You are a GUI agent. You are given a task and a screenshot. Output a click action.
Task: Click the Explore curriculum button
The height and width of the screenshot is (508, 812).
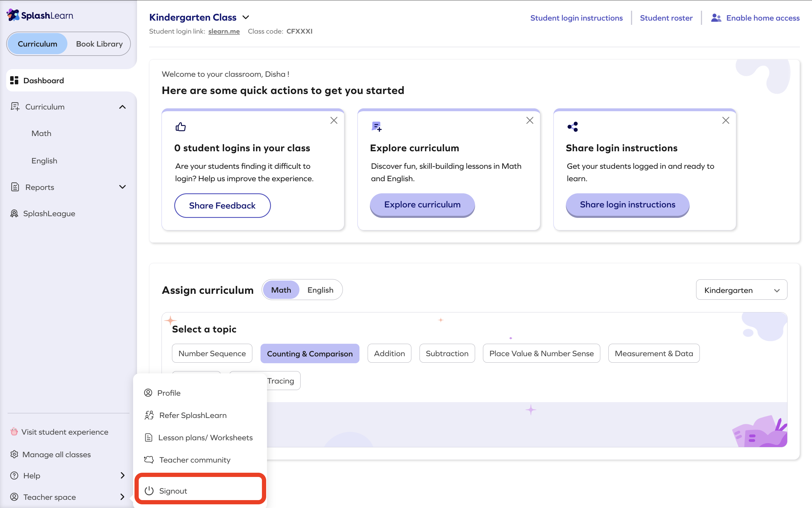pos(422,205)
